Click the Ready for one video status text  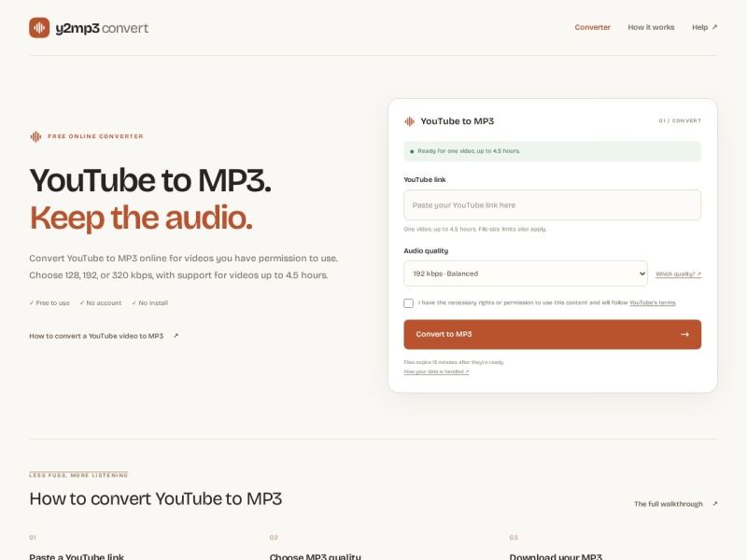coord(469,151)
